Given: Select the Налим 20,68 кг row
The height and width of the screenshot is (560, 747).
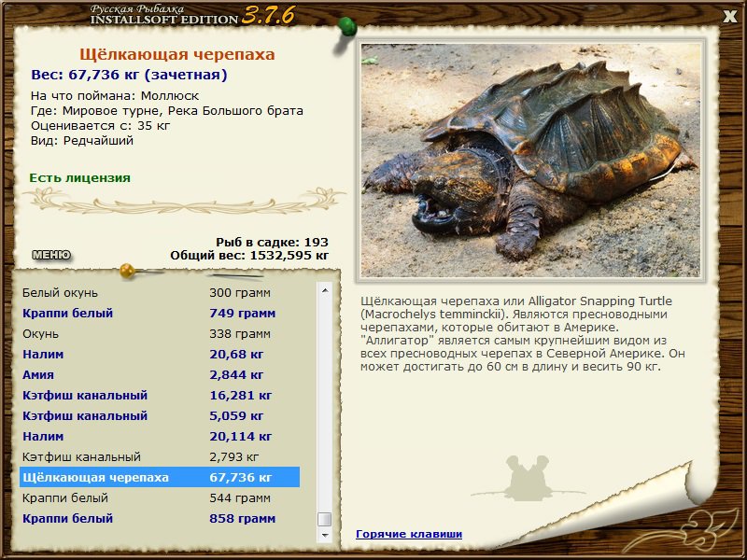Looking at the screenshot, I should point(160,354).
